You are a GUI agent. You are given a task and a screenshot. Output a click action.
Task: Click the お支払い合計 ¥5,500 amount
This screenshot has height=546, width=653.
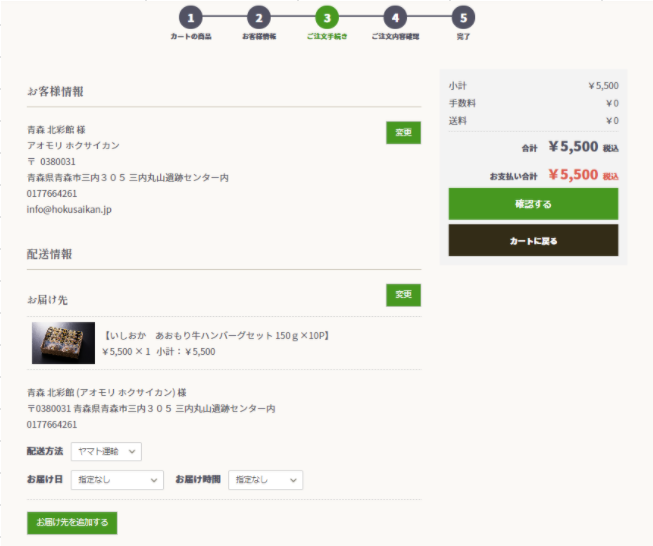pos(573,175)
